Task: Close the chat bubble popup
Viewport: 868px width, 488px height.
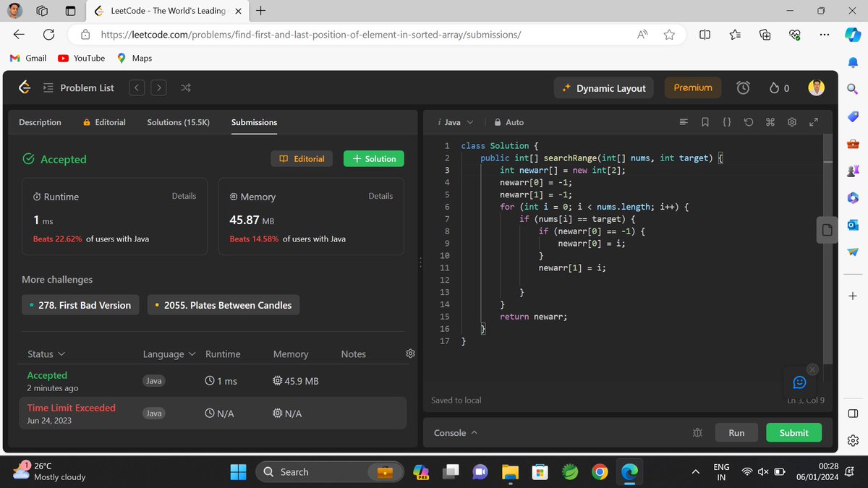Action: click(x=812, y=369)
